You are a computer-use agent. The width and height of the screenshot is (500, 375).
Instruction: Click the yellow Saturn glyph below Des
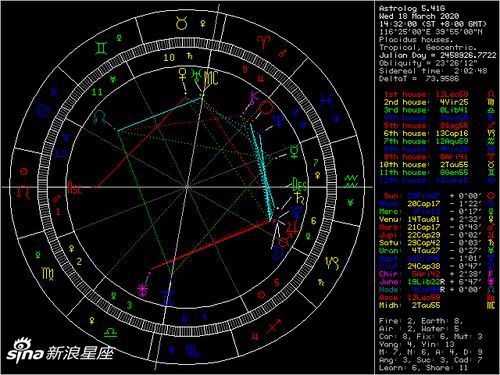[300, 198]
